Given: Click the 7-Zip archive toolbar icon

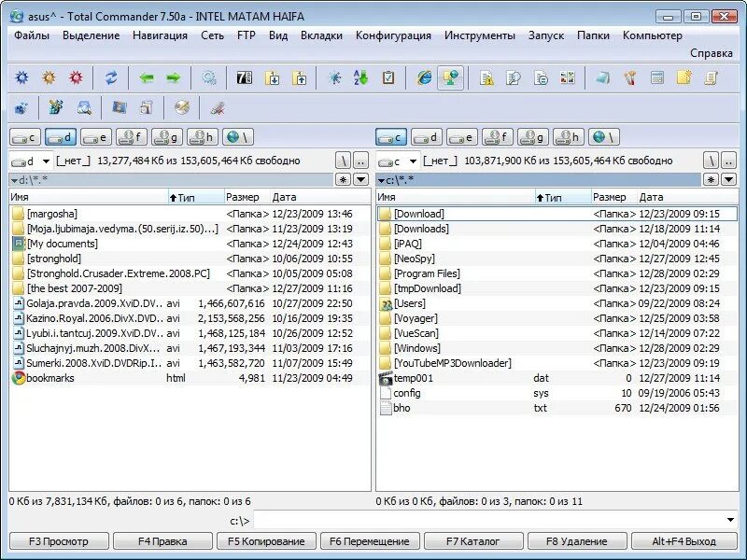Looking at the screenshot, I should (245, 77).
